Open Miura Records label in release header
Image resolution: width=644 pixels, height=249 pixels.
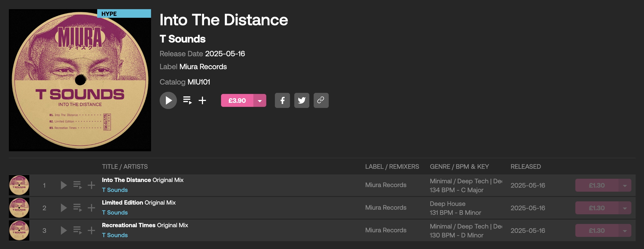(203, 67)
